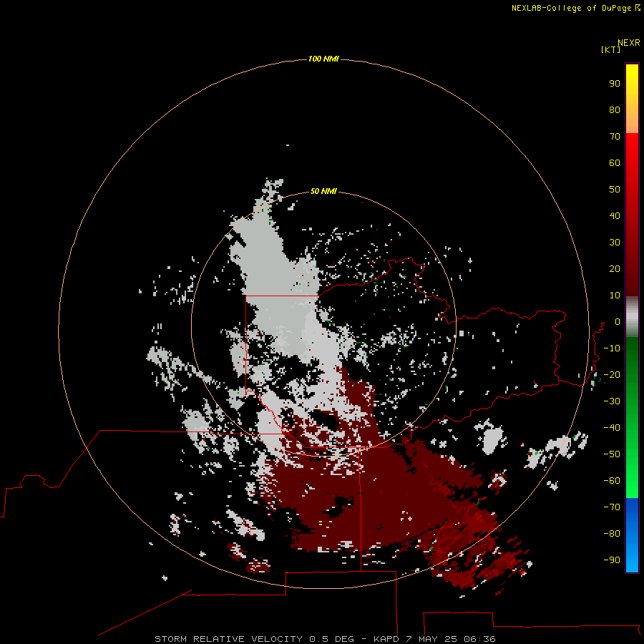Image resolution: width=644 pixels, height=644 pixels.
Task: Click the bright green segment of the color bar
Action: 632,417
